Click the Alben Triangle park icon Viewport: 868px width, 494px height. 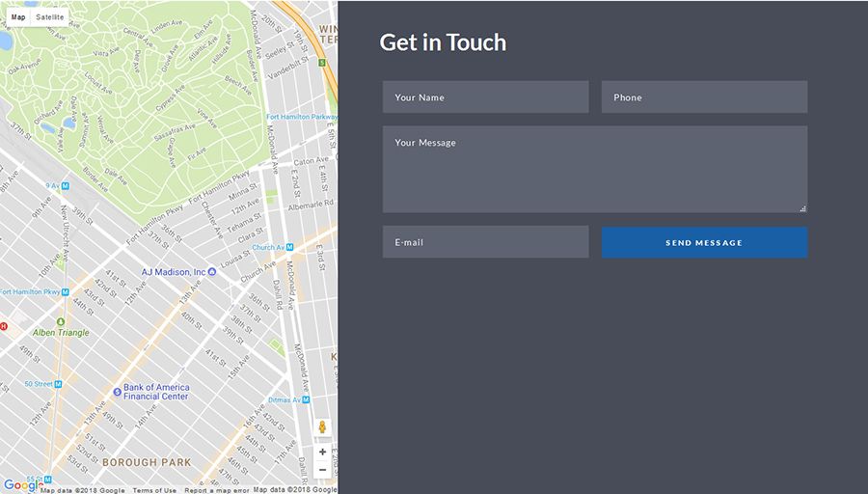pyautogui.click(x=61, y=321)
